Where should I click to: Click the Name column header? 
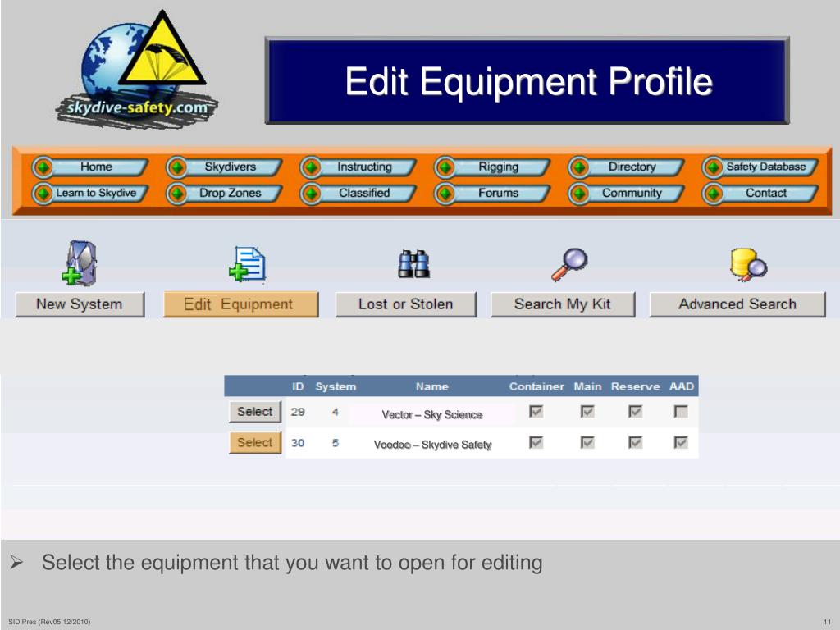(x=431, y=386)
